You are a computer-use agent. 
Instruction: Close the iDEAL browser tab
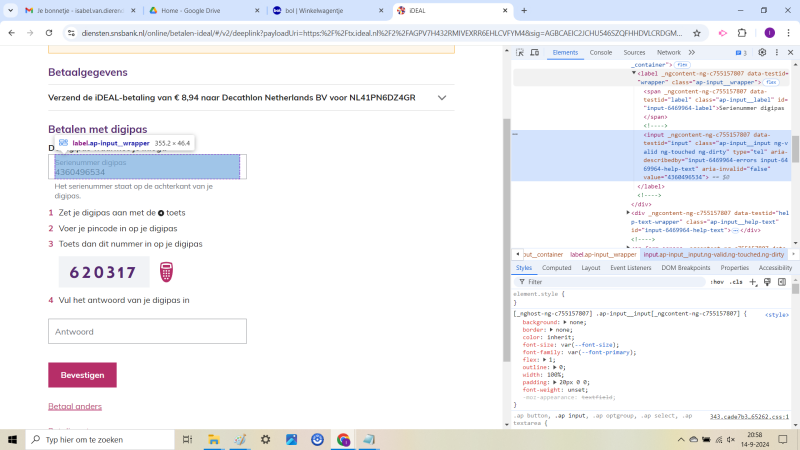click(x=505, y=10)
